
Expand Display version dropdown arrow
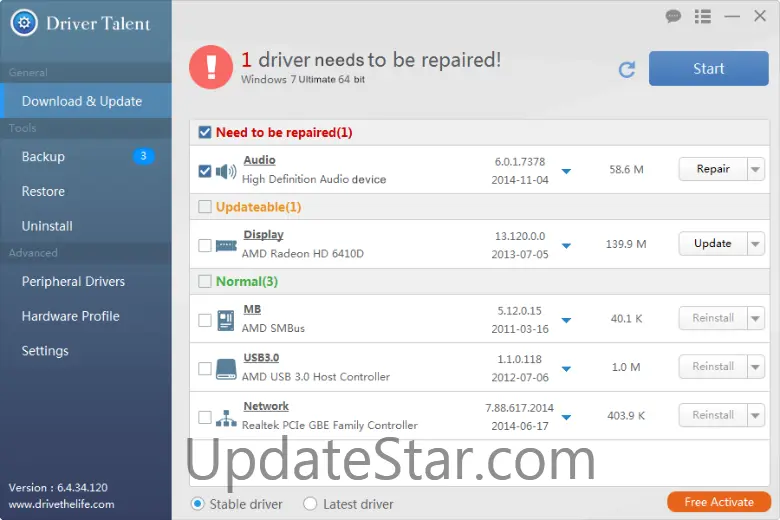[x=566, y=245]
